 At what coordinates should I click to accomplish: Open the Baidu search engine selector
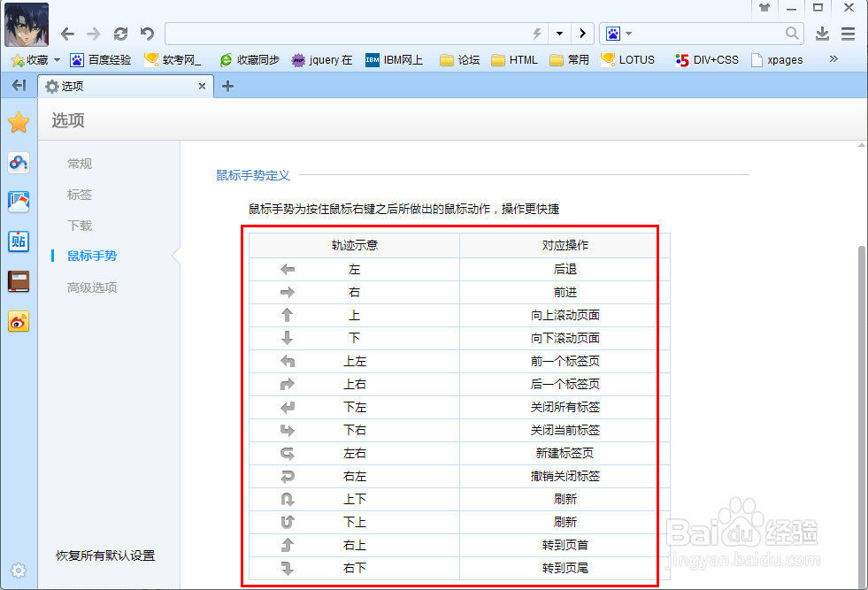coord(618,34)
